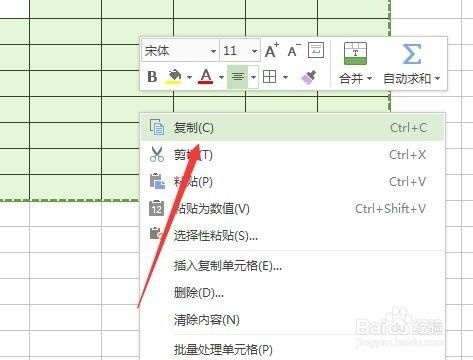Select 插入复制单元格(E)... menu entry
Viewport: 473px width, 360px height.
click(293, 266)
